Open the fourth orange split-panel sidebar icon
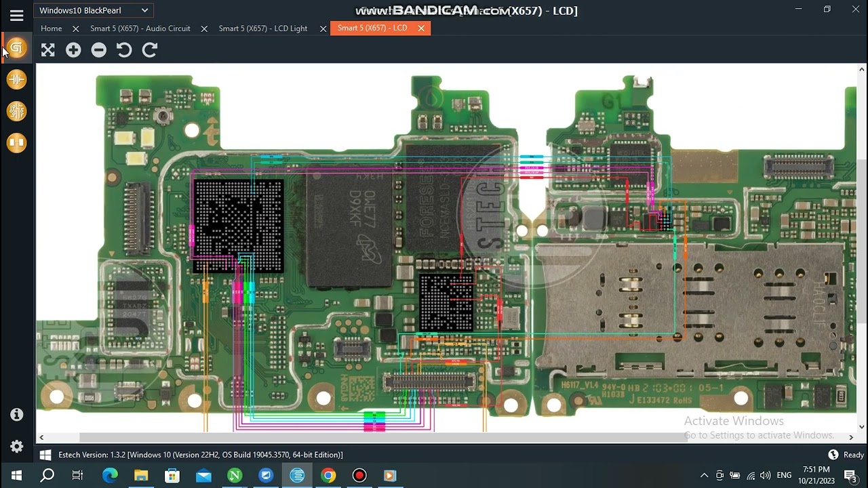This screenshot has width=868, height=488. (x=16, y=142)
